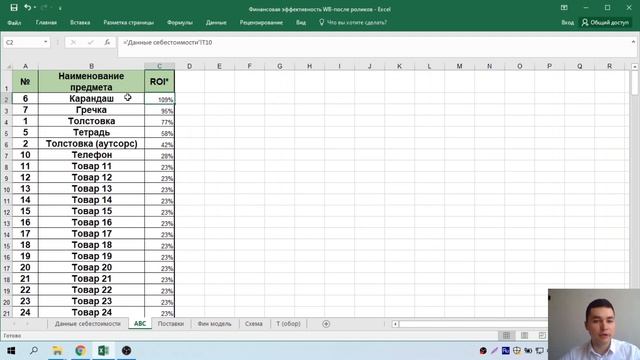Switch to Page Break Preview icon

click(x=542, y=336)
